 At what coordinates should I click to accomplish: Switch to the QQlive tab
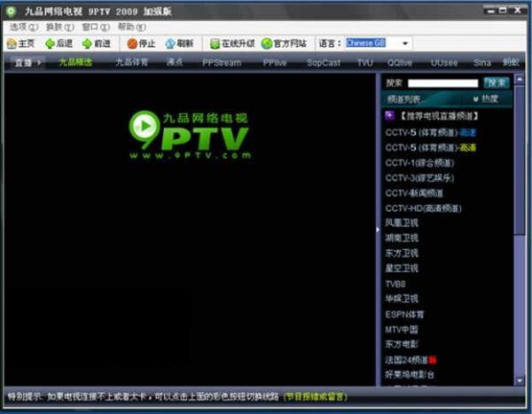click(x=400, y=63)
